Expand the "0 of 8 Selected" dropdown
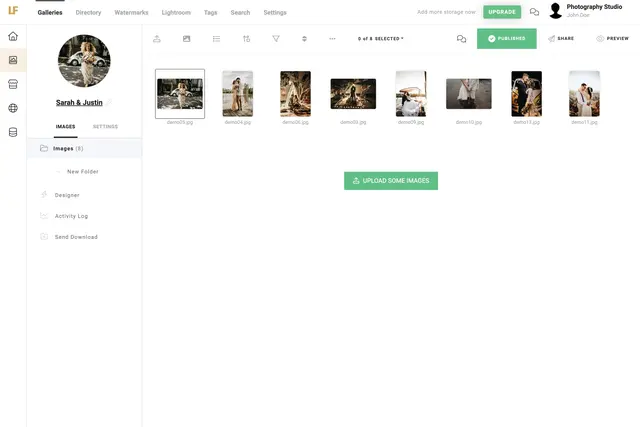The height and width of the screenshot is (427, 640). (381, 39)
